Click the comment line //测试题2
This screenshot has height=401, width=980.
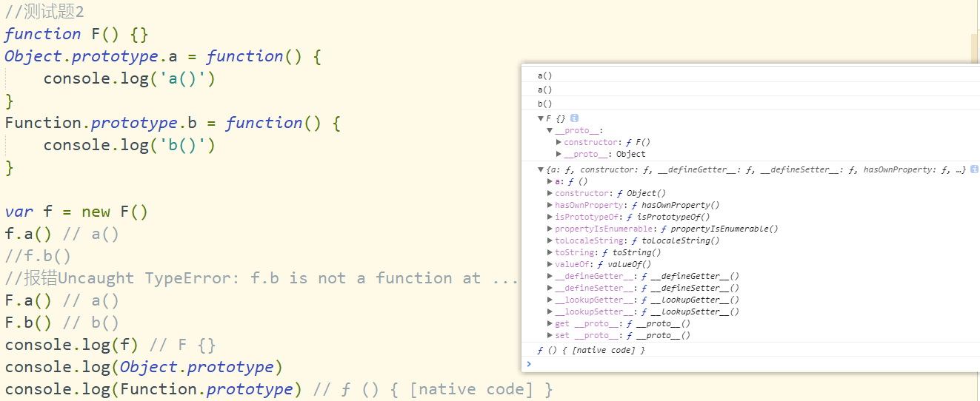click(44, 12)
